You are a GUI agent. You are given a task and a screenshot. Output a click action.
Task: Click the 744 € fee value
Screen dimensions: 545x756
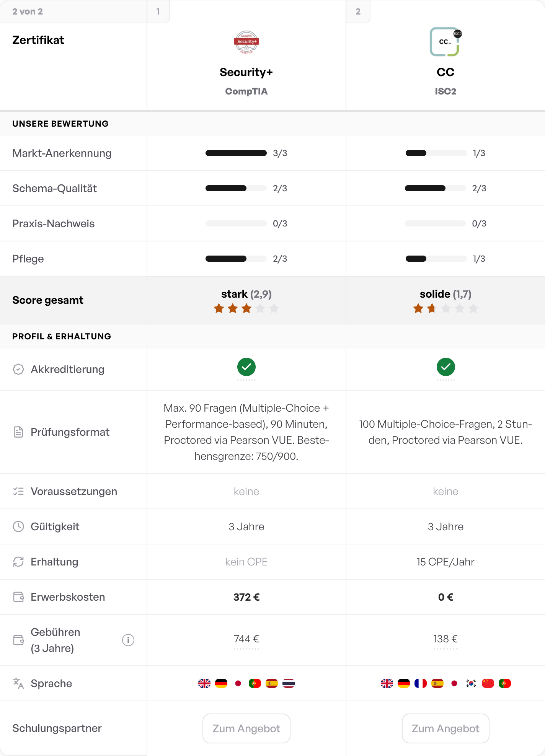tap(246, 639)
